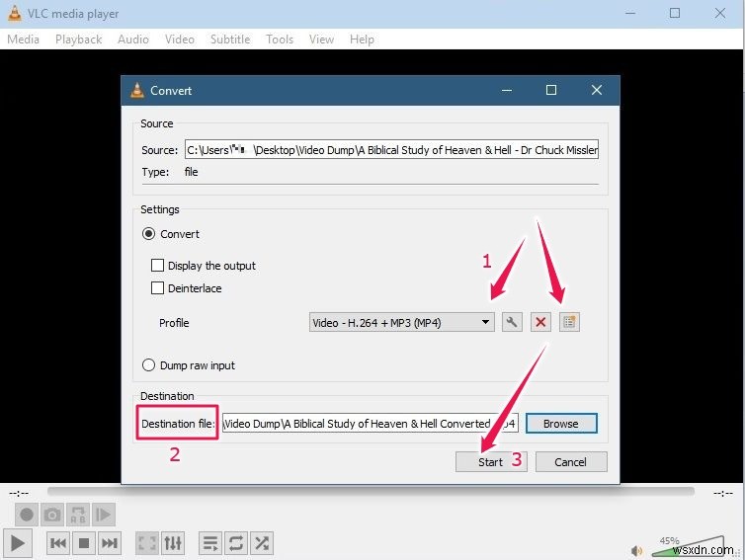Open the Video menu
745x560 pixels.
tap(180, 40)
